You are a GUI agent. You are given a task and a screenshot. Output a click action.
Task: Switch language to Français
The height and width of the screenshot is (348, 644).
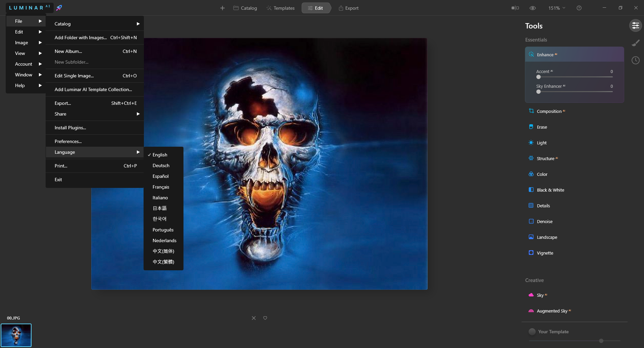click(x=163, y=187)
